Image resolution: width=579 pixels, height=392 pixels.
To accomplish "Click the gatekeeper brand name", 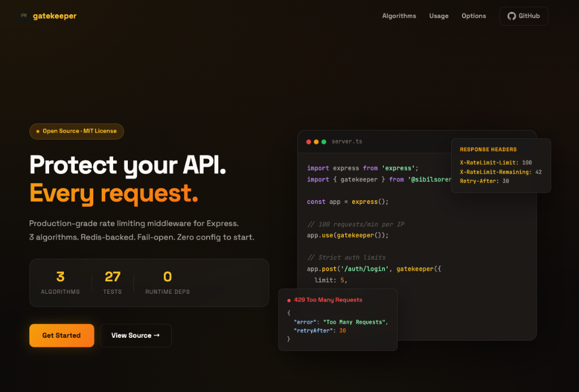I will click(x=55, y=16).
